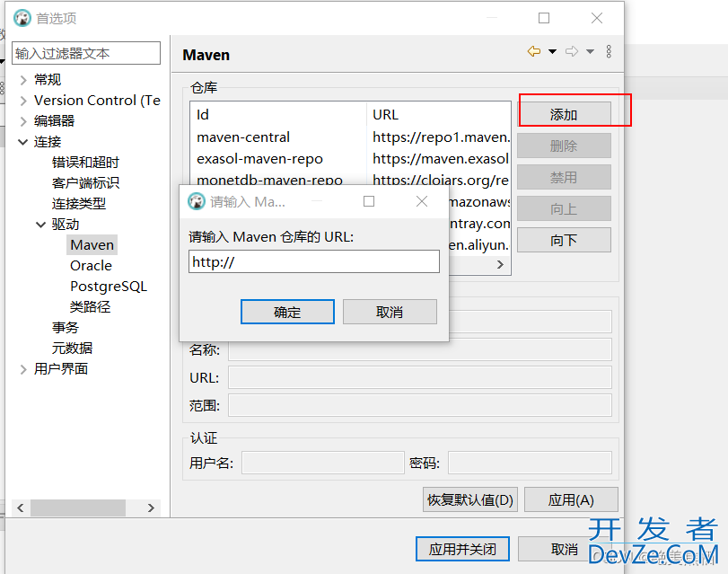This screenshot has height=574, width=728.
Task: Select the maven-central repository row
Action: 351,137
